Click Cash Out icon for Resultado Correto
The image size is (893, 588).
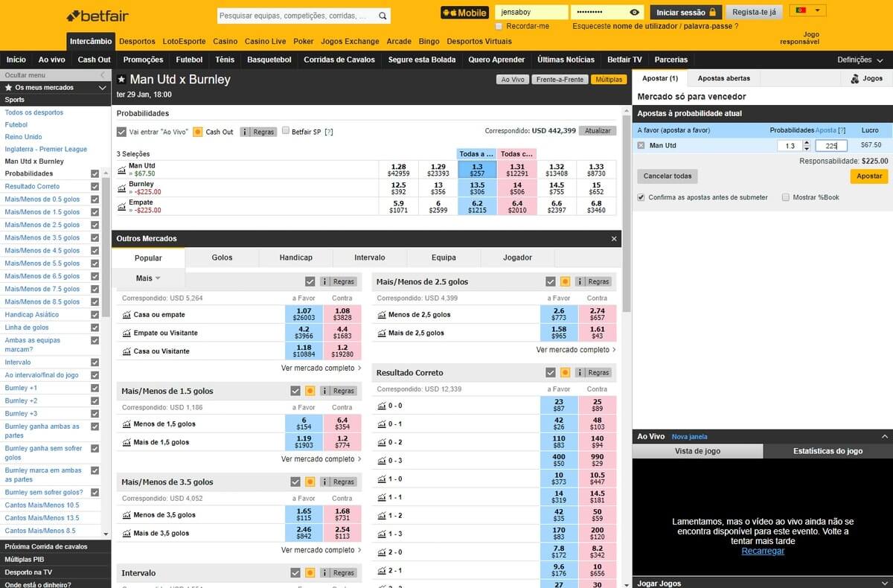pos(565,372)
